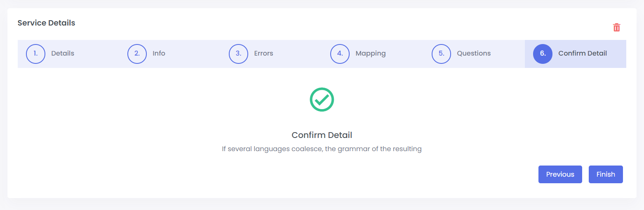This screenshot has height=210, width=644.
Task: Open the Info step label
Action: 159,54
